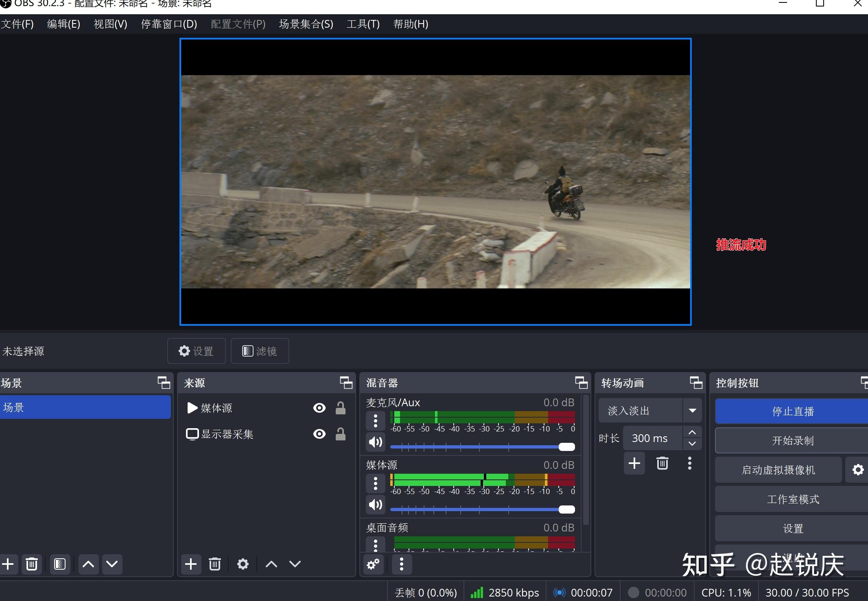Open scene filters with the filter icon
This screenshot has height=601, width=868.
pos(59,564)
